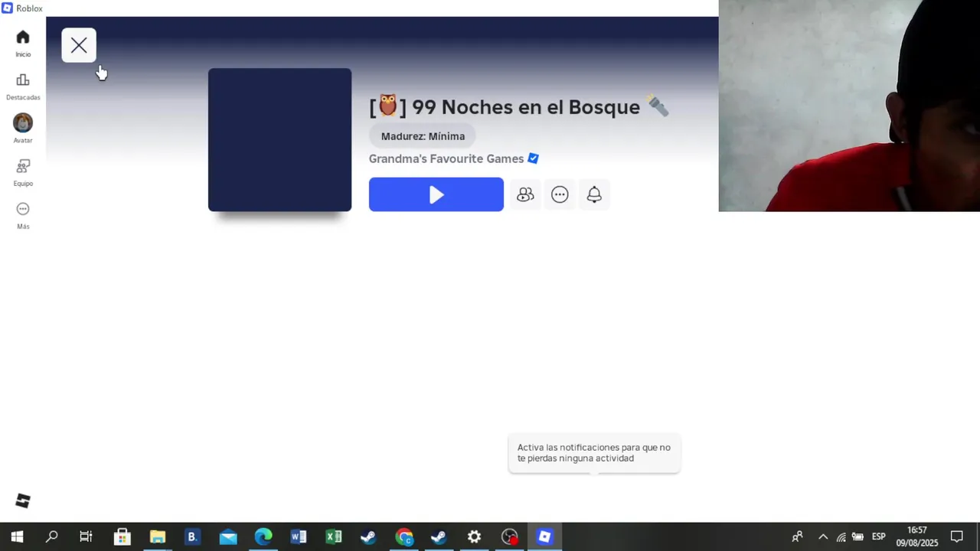980x551 pixels.
Task: Click the 99 Noches en el Bosque title
Action: (x=519, y=106)
